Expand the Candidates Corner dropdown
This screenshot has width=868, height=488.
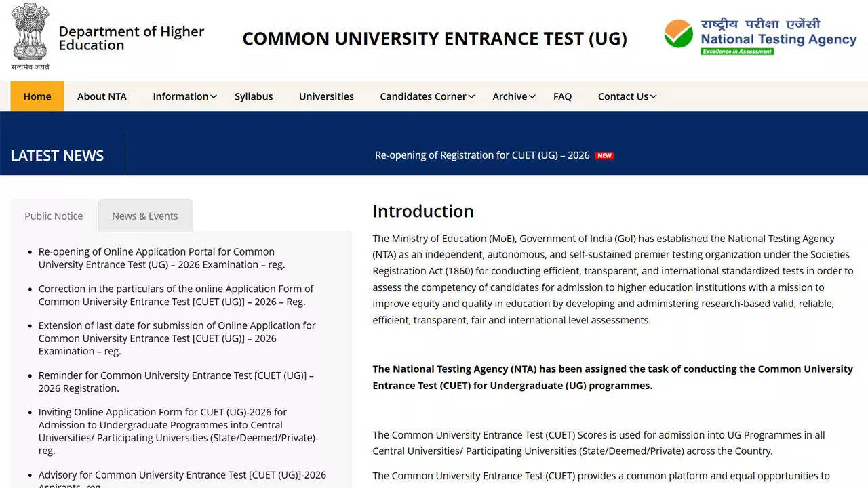pos(422,96)
